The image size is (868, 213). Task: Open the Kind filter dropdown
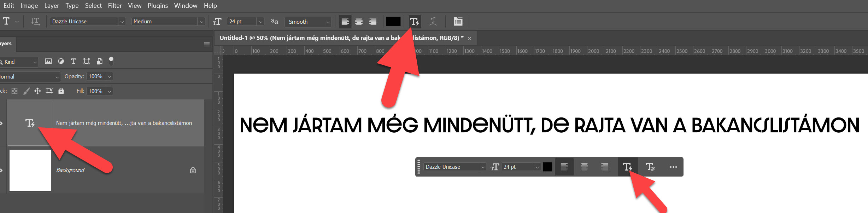pyautogui.click(x=19, y=62)
